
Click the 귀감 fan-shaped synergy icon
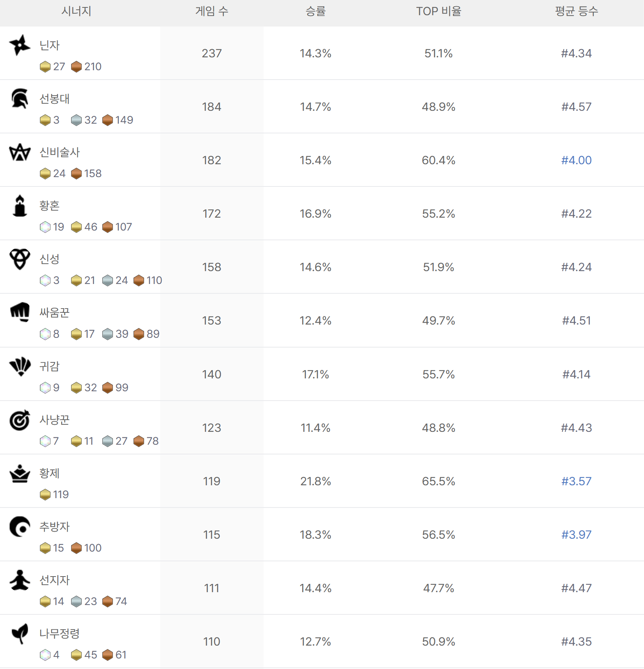click(19, 366)
